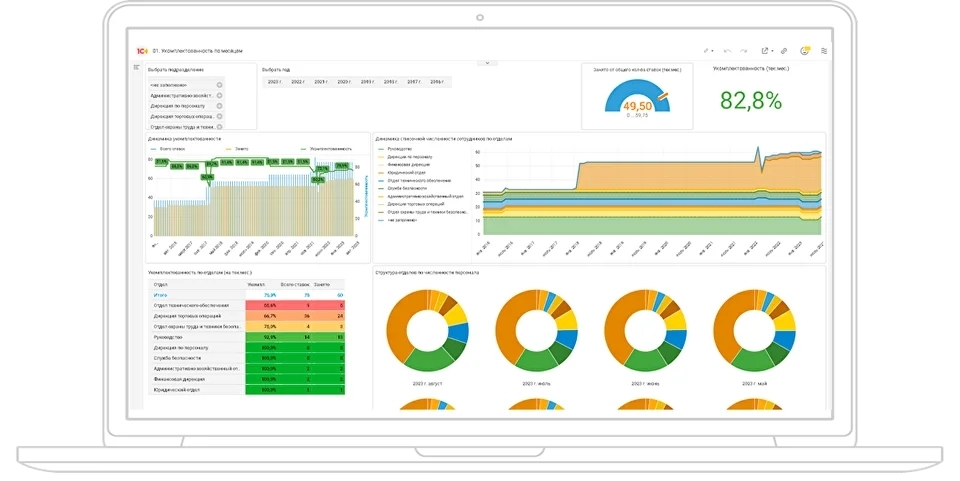Viewport: 960px width, 481px height.
Task: Click the blue gauge showing 49,50
Action: tap(637, 98)
